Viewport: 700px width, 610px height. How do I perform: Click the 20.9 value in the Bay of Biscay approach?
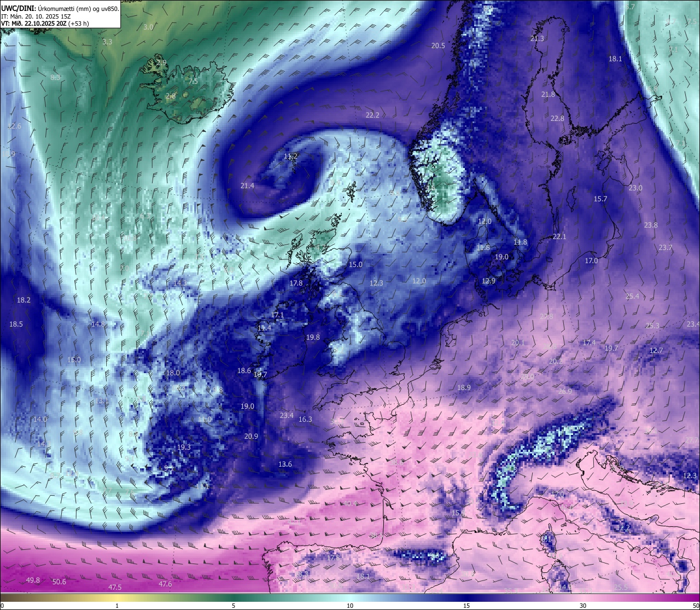point(251,436)
